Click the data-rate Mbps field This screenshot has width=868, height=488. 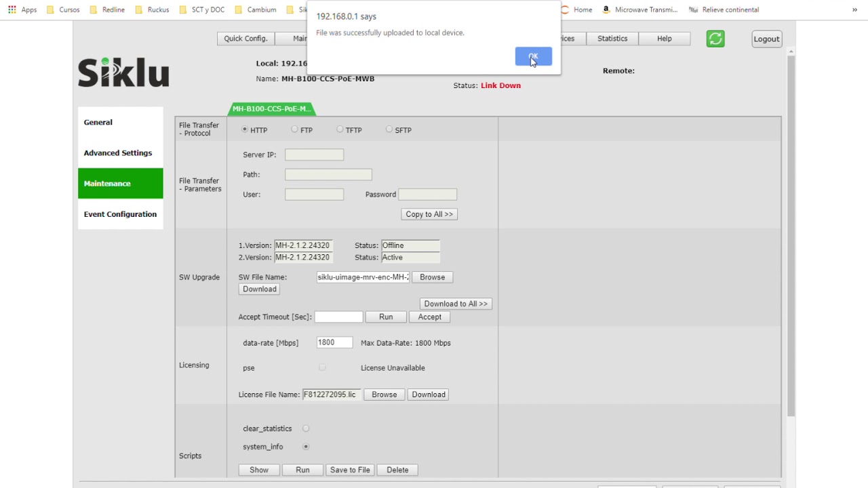pos(334,343)
